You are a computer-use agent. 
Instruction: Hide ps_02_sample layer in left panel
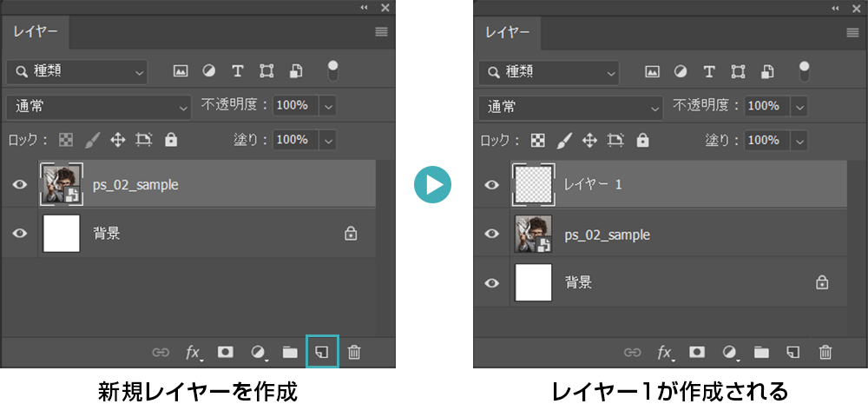coord(19,184)
